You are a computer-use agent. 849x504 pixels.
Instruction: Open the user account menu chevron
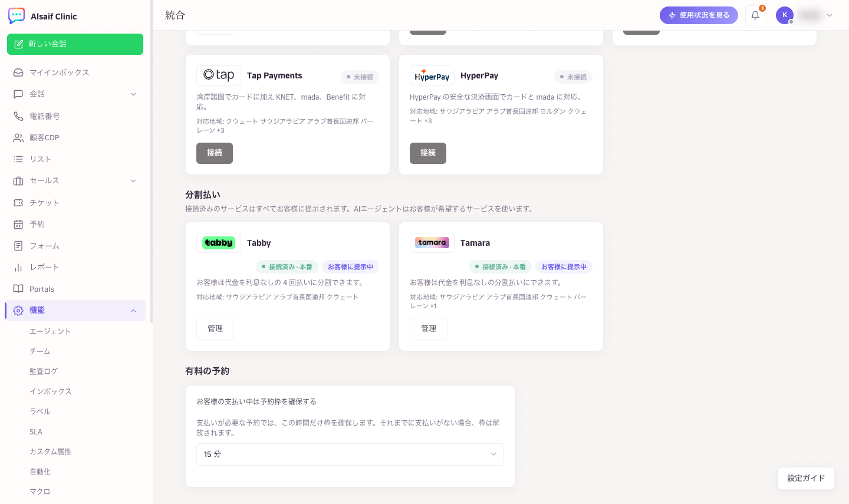(x=830, y=15)
